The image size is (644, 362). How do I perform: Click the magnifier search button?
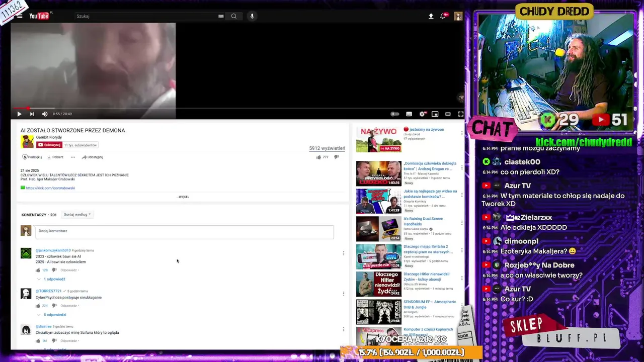(234, 16)
